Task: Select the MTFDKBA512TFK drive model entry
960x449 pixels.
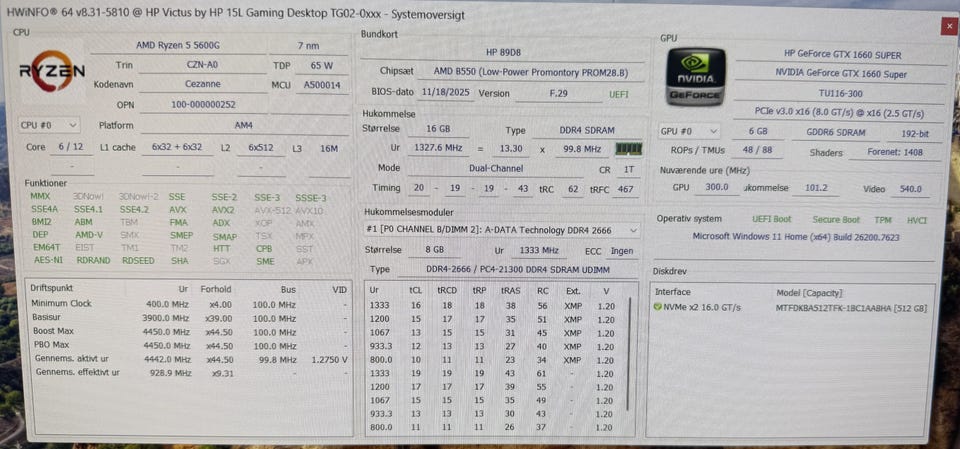Action: (x=851, y=309)
